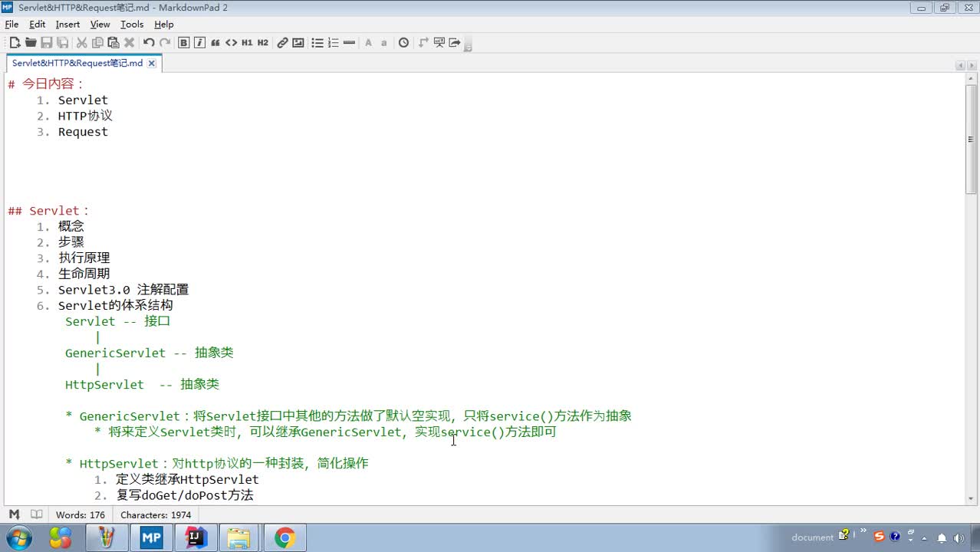
Task: Click the book icon in status bar
Action: [36, 514]
